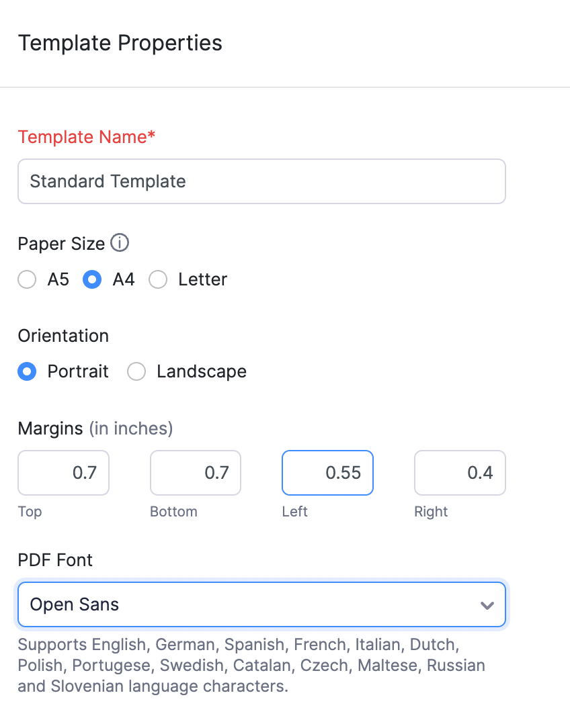The width and height of the screenshot is (570, 728).
Task: Click the Template Name input field
Action: (261, 181)
